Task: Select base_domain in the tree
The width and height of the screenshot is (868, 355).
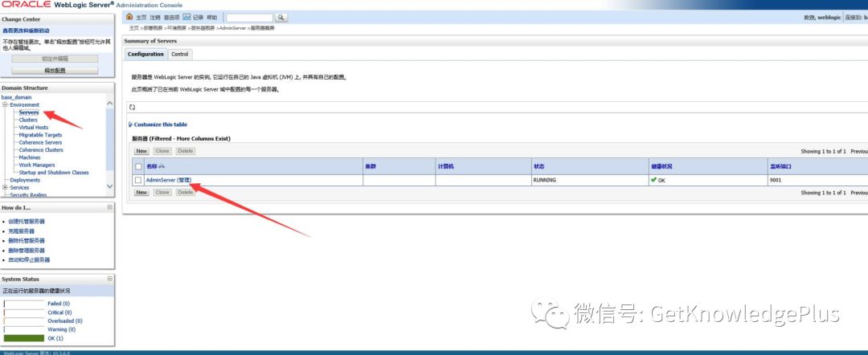Action: coord(17,97)
